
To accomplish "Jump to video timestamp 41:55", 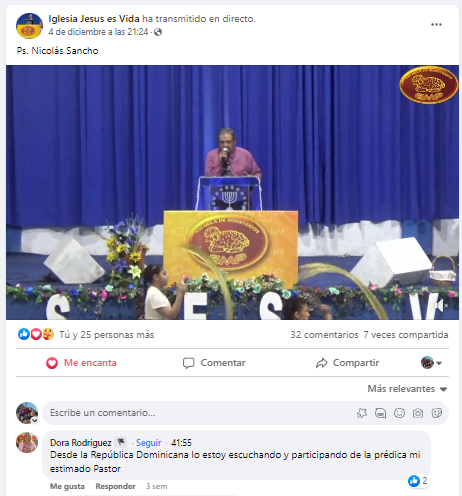I will [x=181, y=443].
